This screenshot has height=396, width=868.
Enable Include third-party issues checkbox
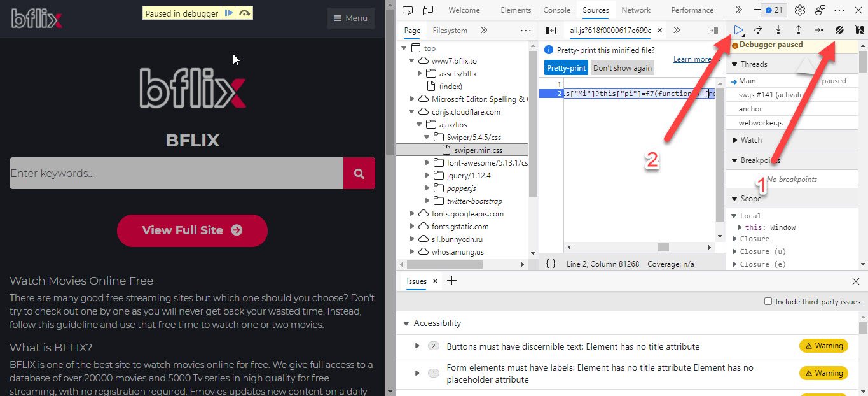click(768, 302)
